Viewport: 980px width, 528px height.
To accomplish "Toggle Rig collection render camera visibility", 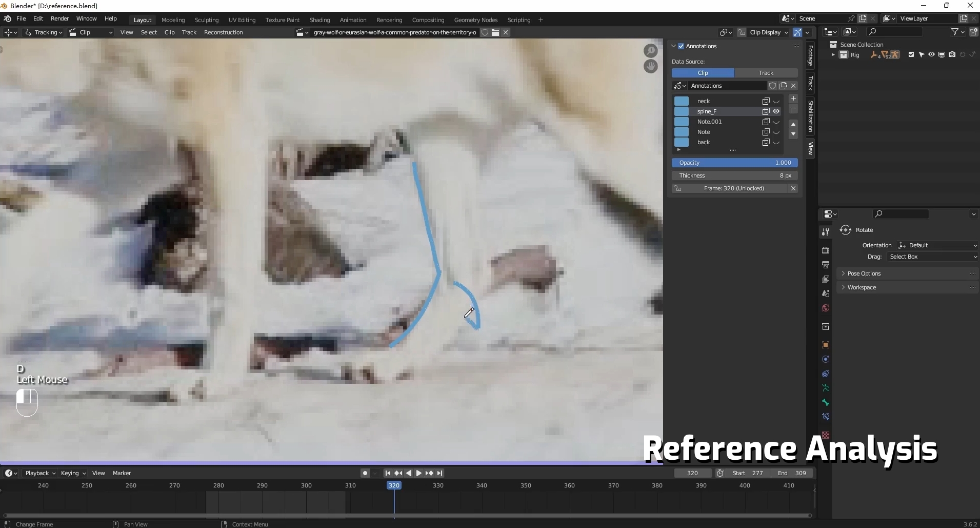I will [952, 55].
